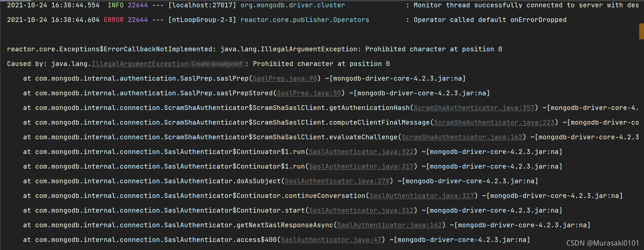Click the [localhost:27017] thread name
The width and height of the screenshot is (644, 250).
[x=202, y=5]
